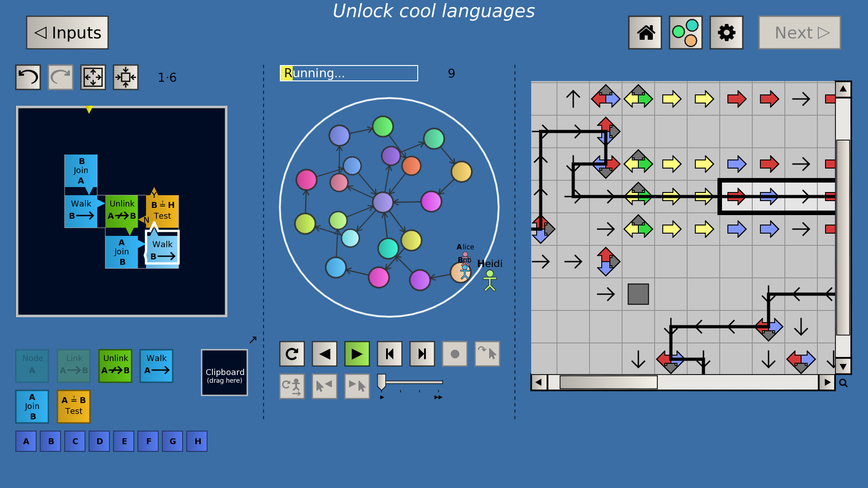Click the magnifier icon below the grid
The width and height of the screenshot is (868, 488).
point(843,383)
